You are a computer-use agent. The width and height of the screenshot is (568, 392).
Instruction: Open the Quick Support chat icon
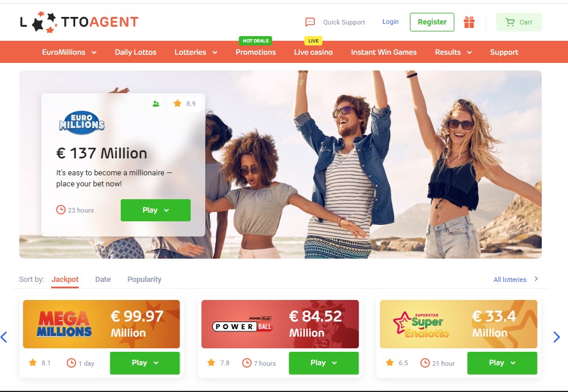point(310,22)
